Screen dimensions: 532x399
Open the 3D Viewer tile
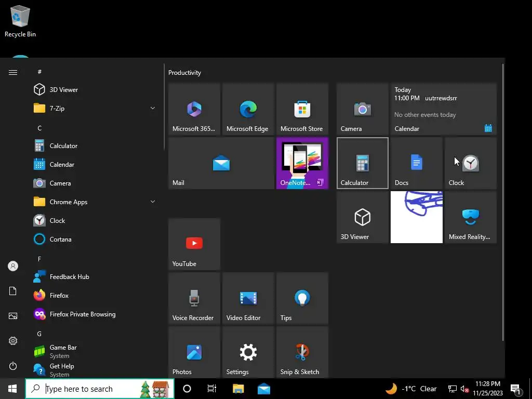(x=362, y=217)
